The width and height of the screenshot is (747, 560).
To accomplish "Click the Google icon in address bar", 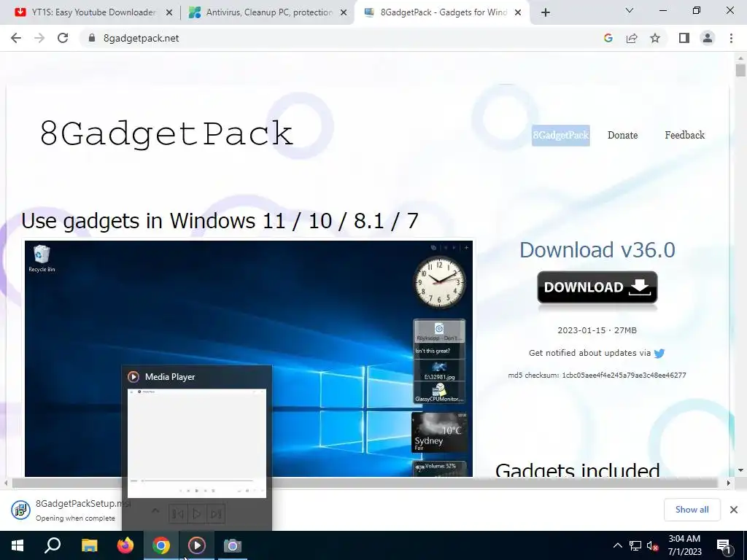I will 608,38.
